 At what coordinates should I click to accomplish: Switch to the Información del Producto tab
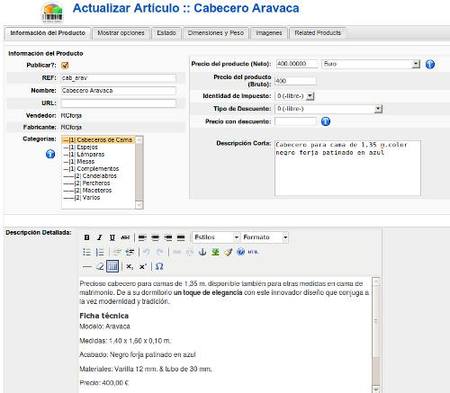tap(48, 33)
